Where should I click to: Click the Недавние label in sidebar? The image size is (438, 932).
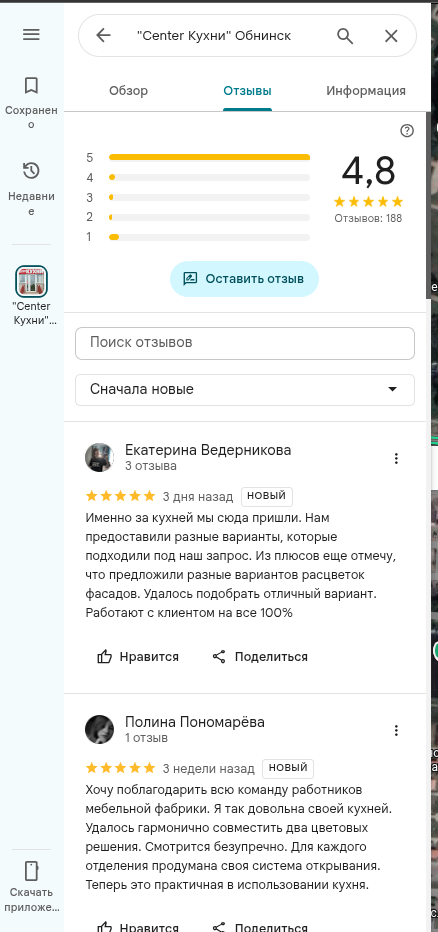click(x=31, y=204)
